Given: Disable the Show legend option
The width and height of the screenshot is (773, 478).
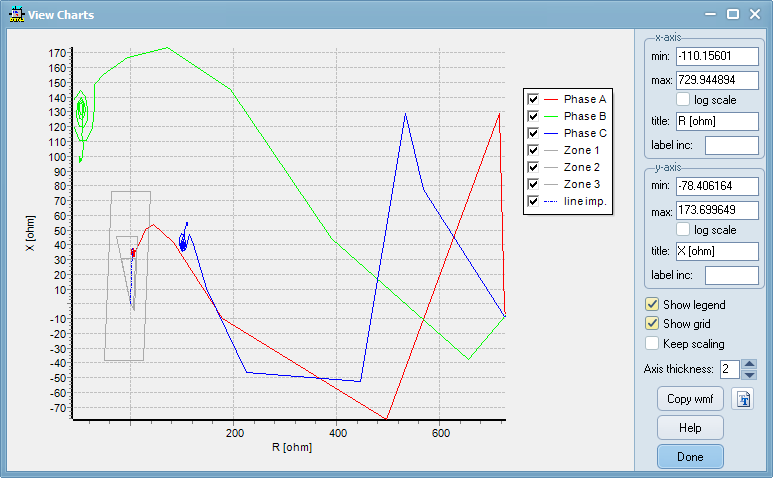Looking at the screenshot, I should pos(653,304).
